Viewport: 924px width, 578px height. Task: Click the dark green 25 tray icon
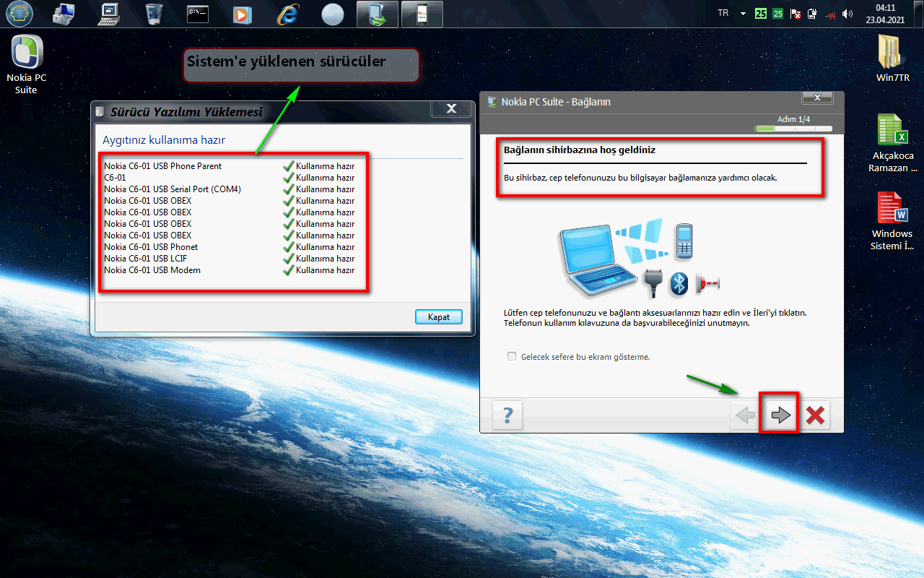[777, 13]
